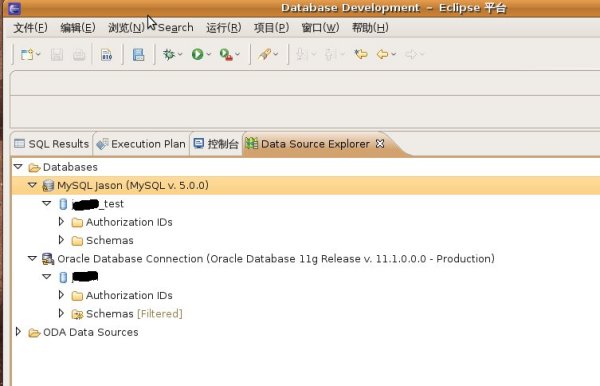Expand the ODA Data Sources node
Image resolution: width=600 pixels, height=386 pixels.
click(18, 332)
